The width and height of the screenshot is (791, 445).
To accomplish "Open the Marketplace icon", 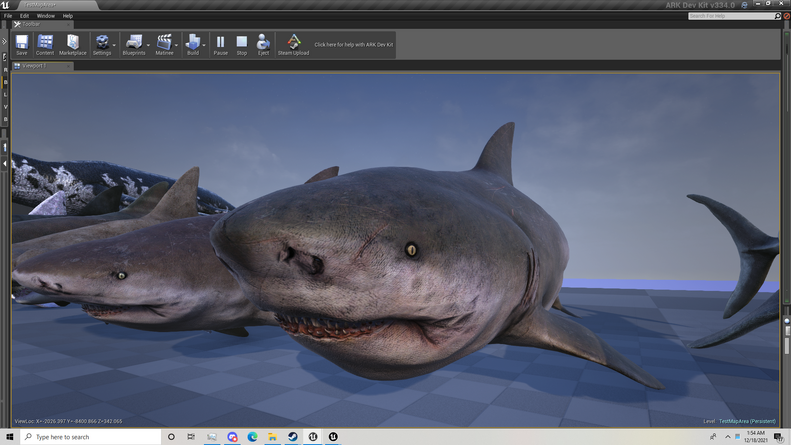I will pyautogui.click(x=73, y=44).
